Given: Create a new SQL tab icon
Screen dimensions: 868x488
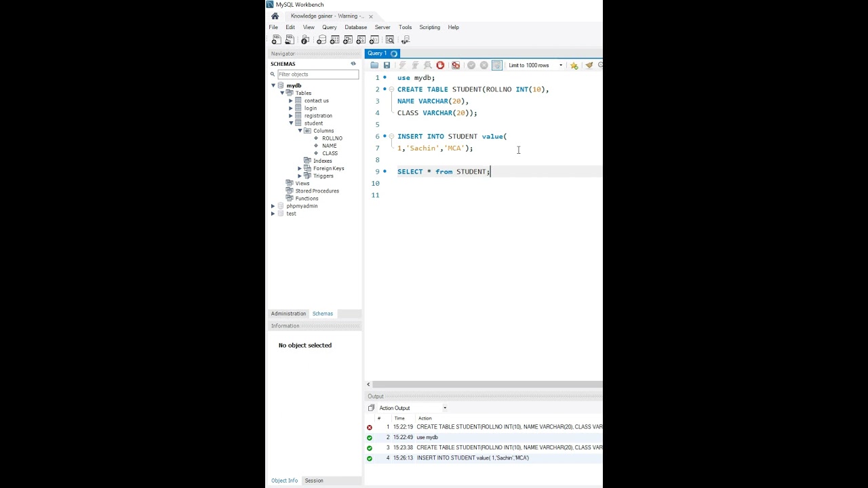Looking at the screenshot, I should (276, 40).
